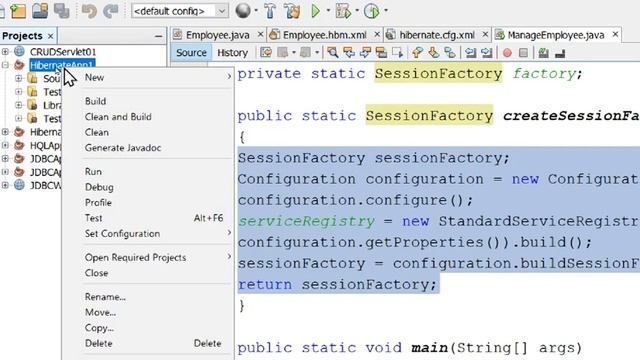Click the Undo arrow icon

(x=89, y=11)
